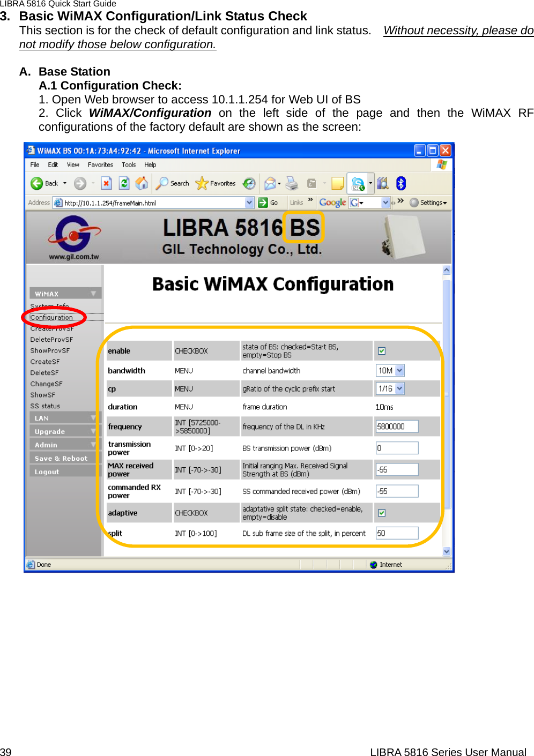The image size is (534, 756).
Task: Open the Favorites star button
Action: click(x=216, y=183)
